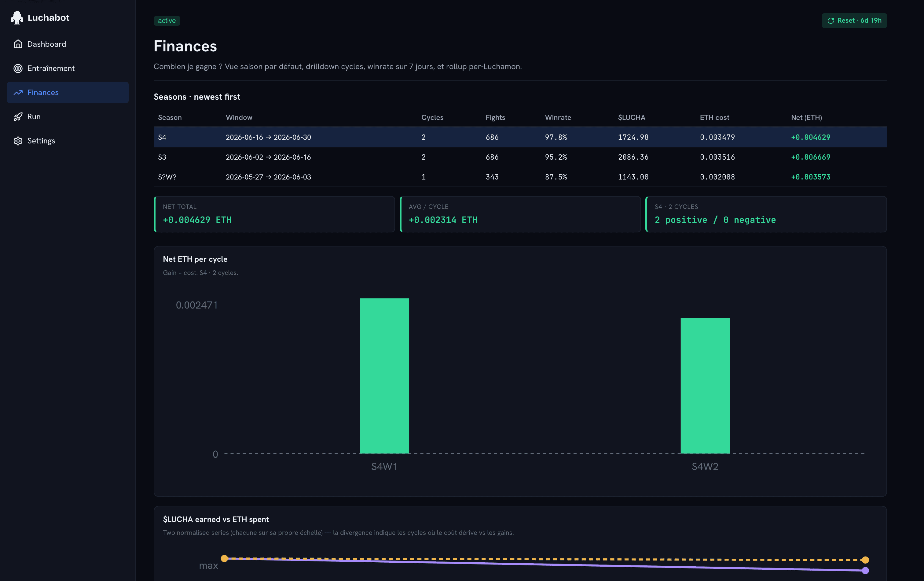
Task: Click the Run rocket icon
Action: click(18, 117)
